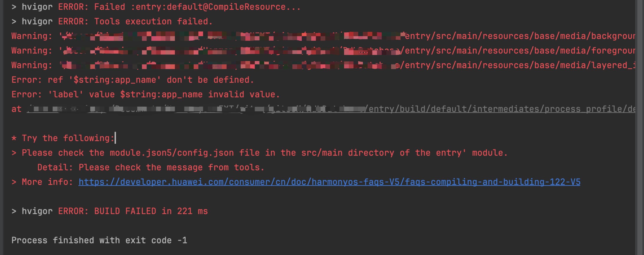Image resolution: width=644 pixels, height=255 pixels.
Task: Click the 'Please check the module.json5/config.json' hint line
Action: coord(259,153)
